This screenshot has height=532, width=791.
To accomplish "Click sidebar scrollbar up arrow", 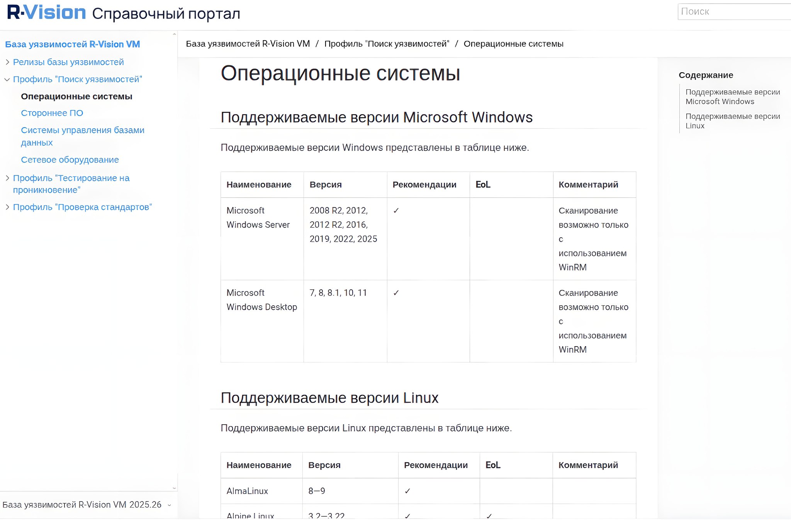I will (x=174, y=34).
